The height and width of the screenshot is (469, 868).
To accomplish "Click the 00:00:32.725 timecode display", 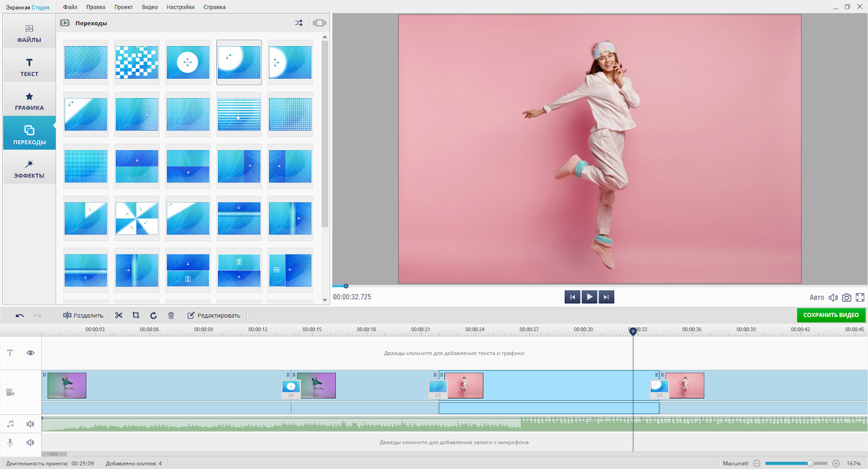I will (x=352, y=297).
